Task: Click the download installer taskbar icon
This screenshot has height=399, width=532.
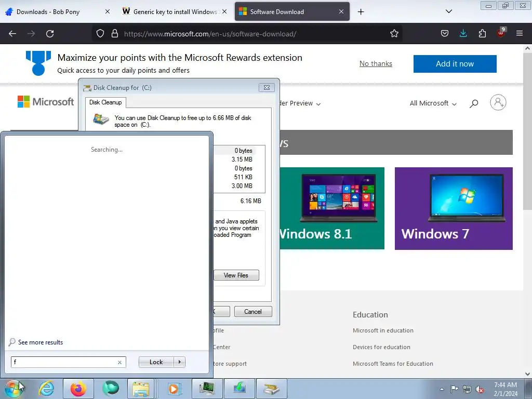Action: [239, 389]
